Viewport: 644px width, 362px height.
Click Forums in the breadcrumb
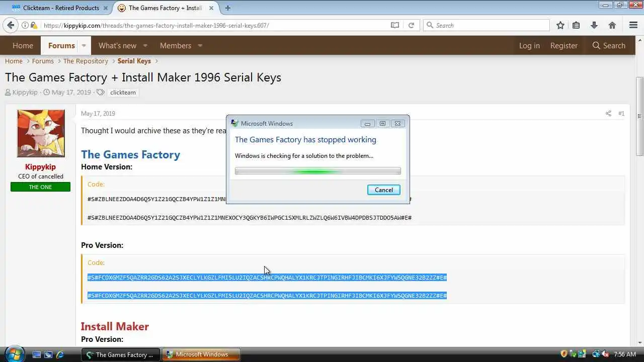43,61
